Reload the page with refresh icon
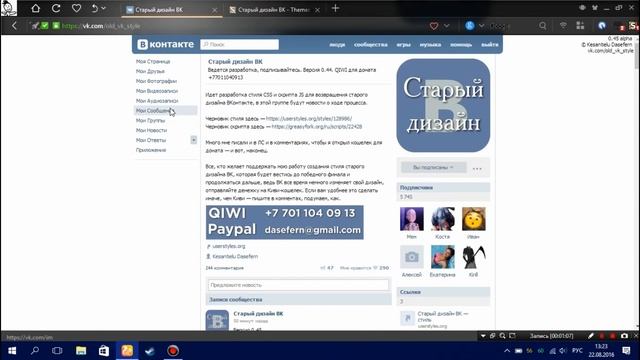 coord(56,8)
